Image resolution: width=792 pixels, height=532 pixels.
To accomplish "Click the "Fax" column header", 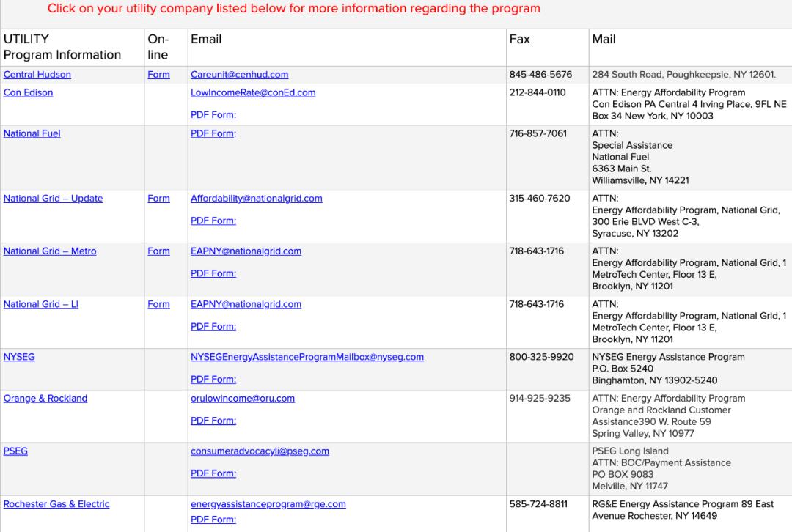I will click(520, 40).
